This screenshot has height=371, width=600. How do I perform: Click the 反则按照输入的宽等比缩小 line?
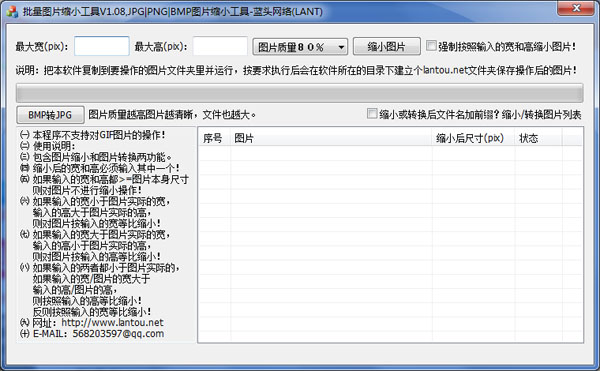92,311
